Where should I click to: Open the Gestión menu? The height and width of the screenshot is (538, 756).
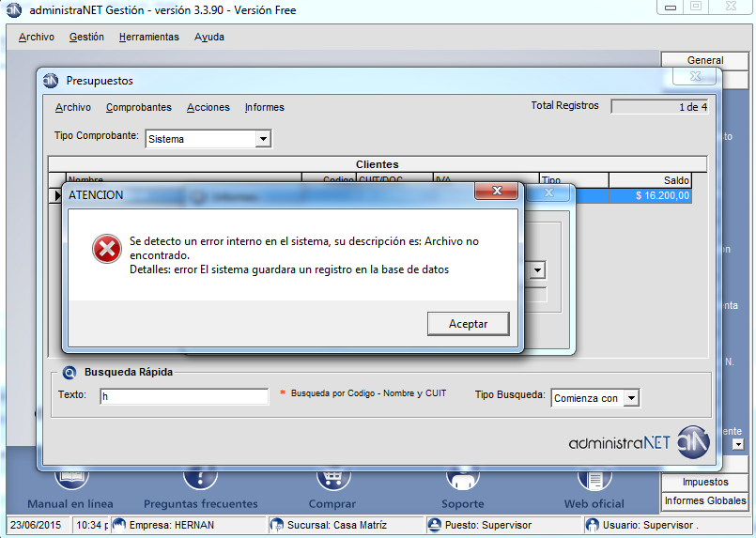point(86,38)
